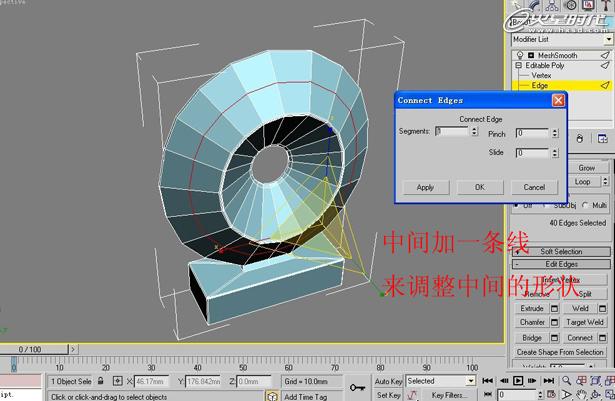Open the Connect settings box icon
Screen dimensions: 615x401
click(x=602, y=338)
